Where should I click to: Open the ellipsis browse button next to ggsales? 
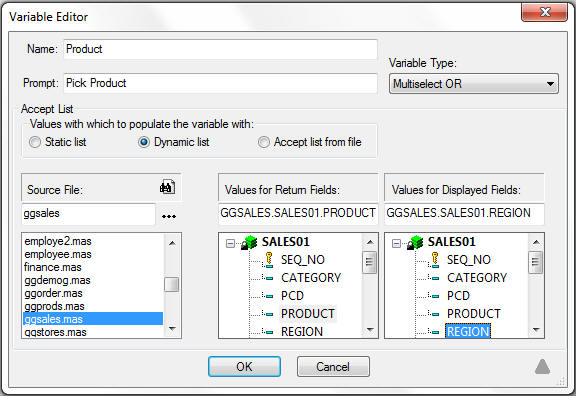pos(169,216)
